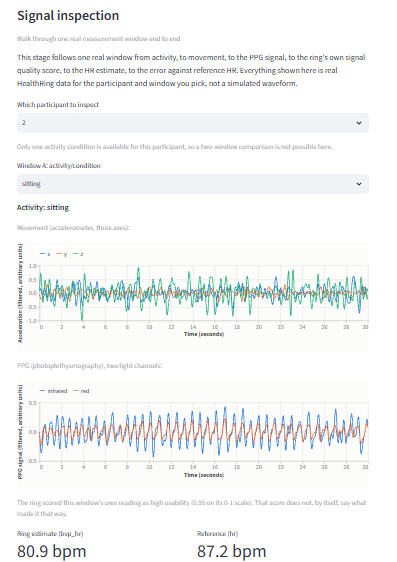The image size is (397, 562).
Task: Toggle the z axis legend entry in accelerometer chart
Action: point(78,254)
